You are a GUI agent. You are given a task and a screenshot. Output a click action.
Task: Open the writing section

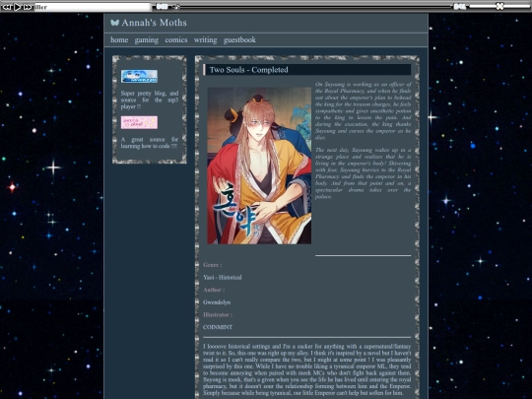coord(205,40)
